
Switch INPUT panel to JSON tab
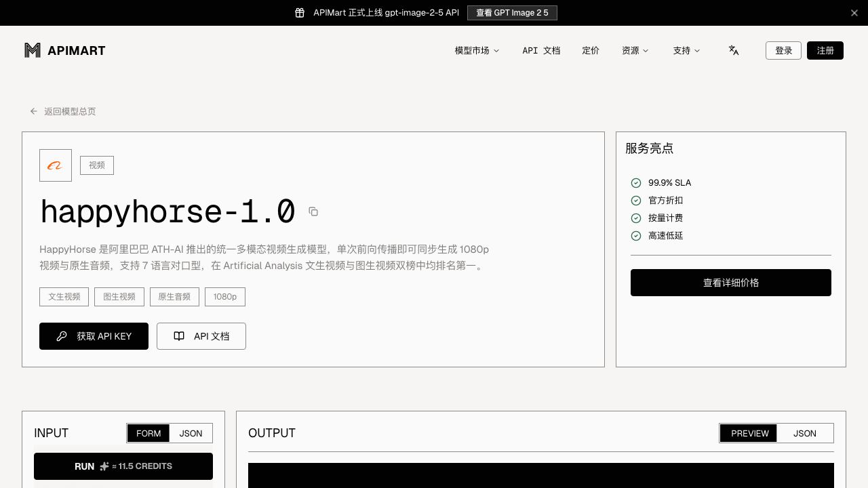(191, 433)
